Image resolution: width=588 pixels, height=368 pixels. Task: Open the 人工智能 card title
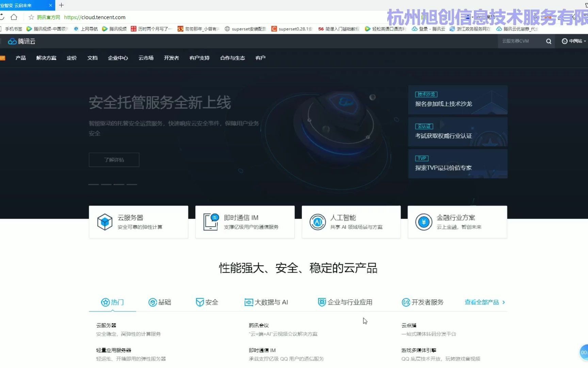343,218
